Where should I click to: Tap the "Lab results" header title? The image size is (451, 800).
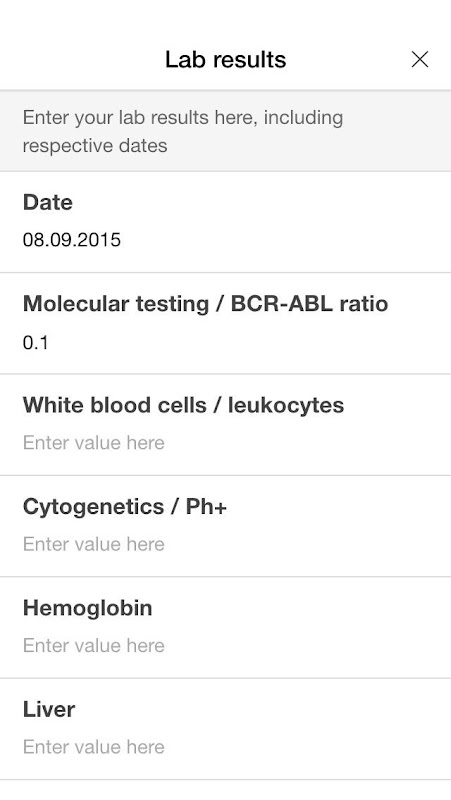tap(226, 60)
